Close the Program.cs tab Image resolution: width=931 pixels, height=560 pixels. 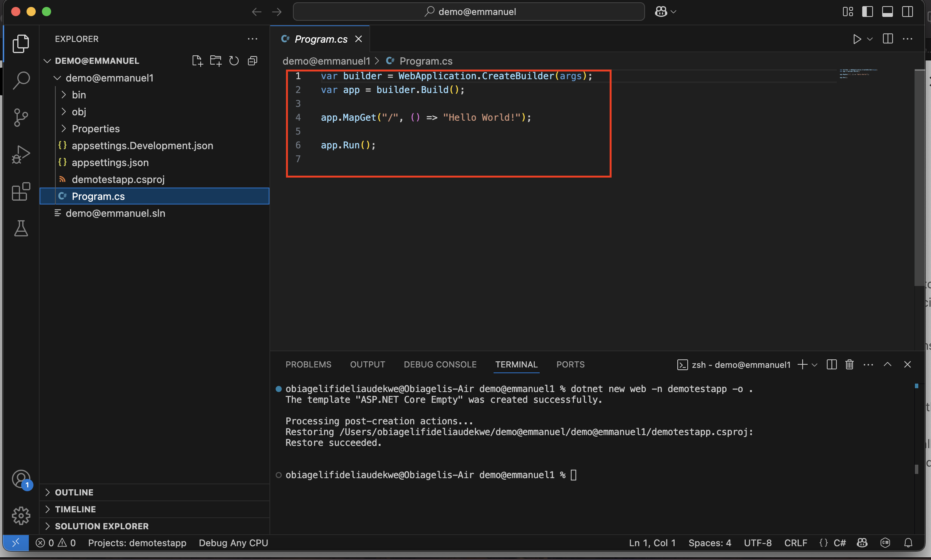tap(359, 39)
